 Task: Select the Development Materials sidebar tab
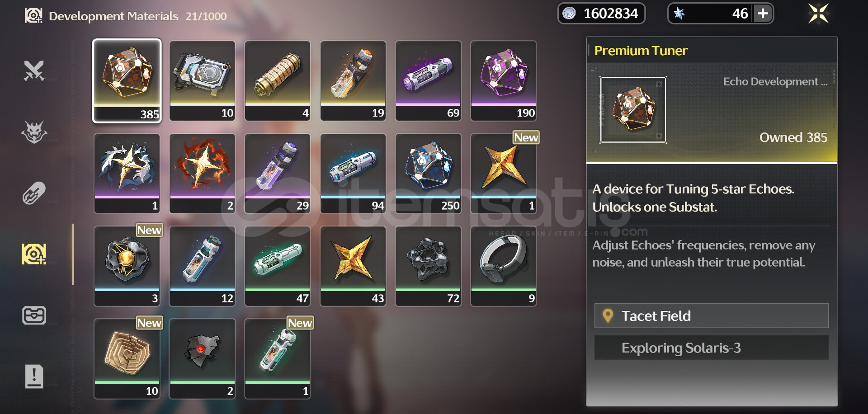tap(34, 254)
